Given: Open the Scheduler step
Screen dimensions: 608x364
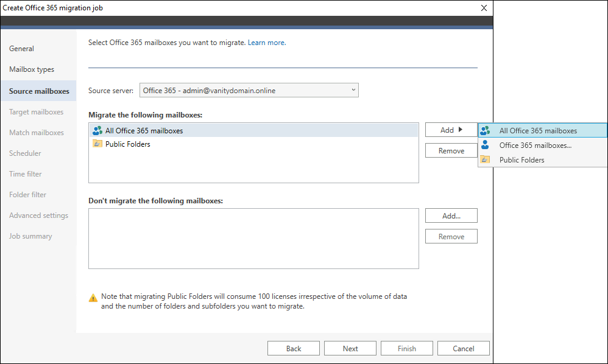Looking at the screenshot, I should 25,153.
